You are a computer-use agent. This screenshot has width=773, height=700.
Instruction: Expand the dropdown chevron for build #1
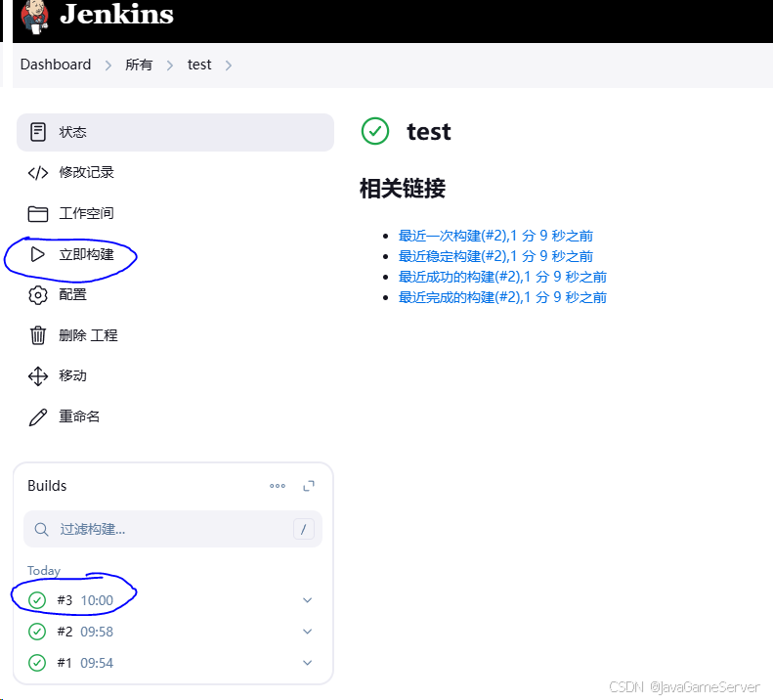[307, 663]
